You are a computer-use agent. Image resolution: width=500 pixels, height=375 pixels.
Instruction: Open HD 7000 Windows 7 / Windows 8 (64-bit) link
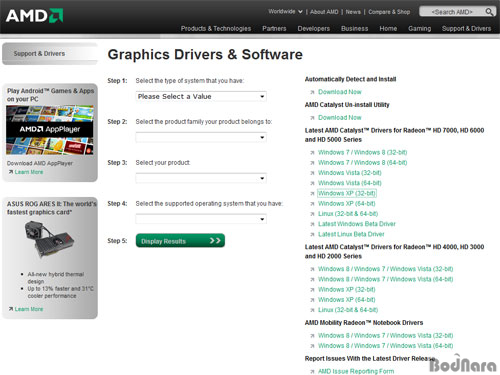(x=362, y=163)
